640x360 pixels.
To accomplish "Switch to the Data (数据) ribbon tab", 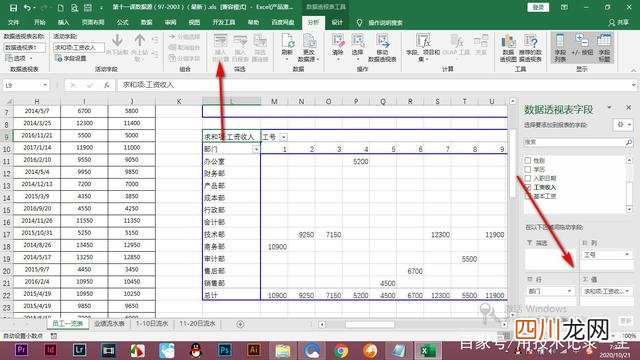I will pyautogui.click(x=146, y=22).
